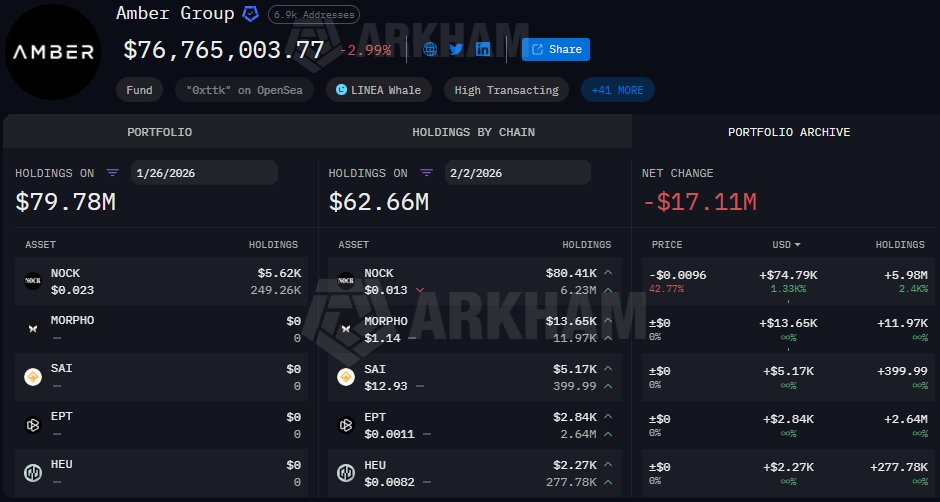Screen dimensions: 940x502
Task: Click the green up arrow next to 399.99
Action: click(x=608, y=386)
